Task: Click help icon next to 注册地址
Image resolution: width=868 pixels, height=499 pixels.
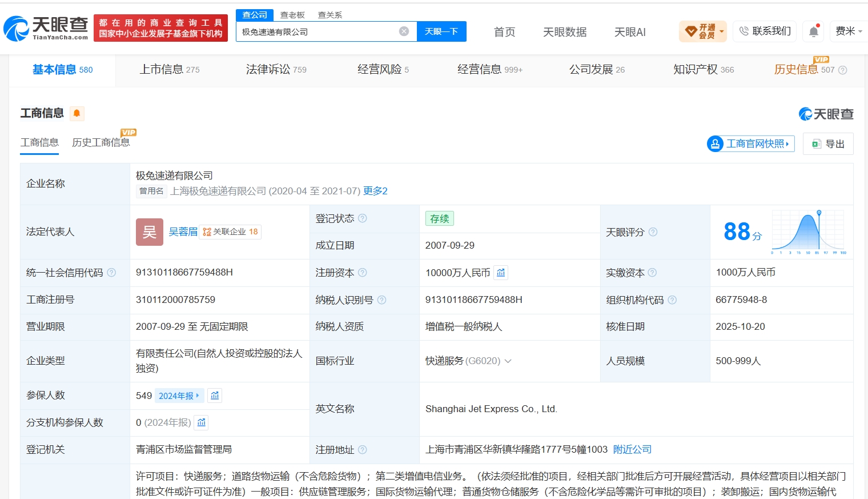Action: tap(363, 450)
